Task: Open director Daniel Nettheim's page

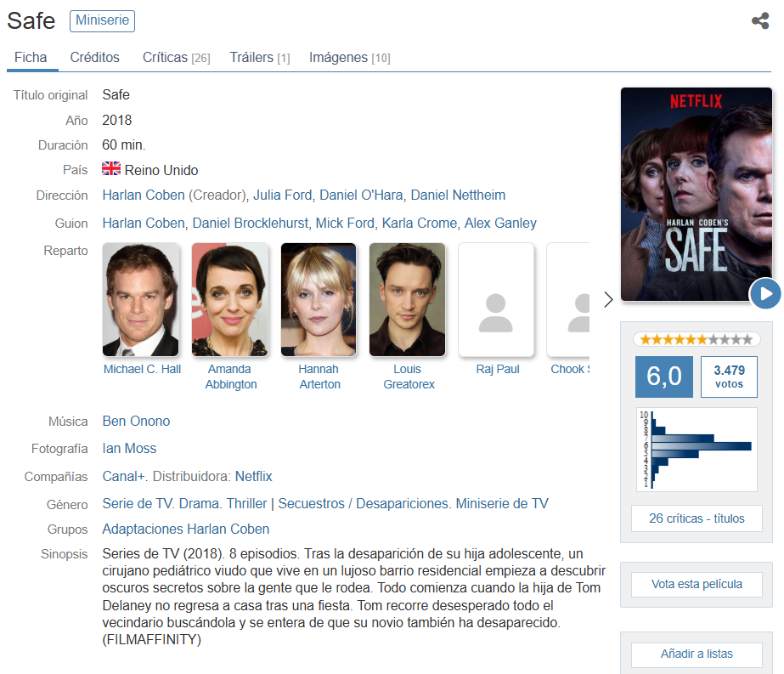Action: click(x=458, y=195)
